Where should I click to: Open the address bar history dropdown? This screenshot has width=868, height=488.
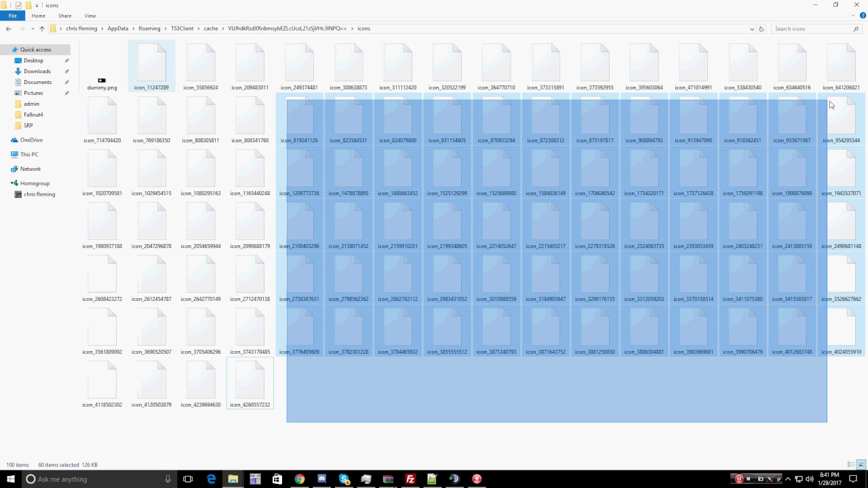[x=751, y=28]
